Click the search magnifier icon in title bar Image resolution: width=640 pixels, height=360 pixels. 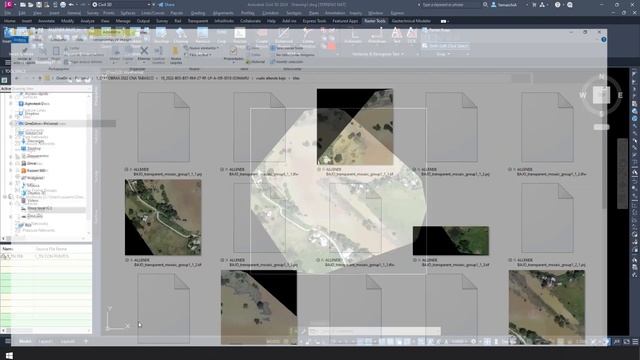click(485, 5)
